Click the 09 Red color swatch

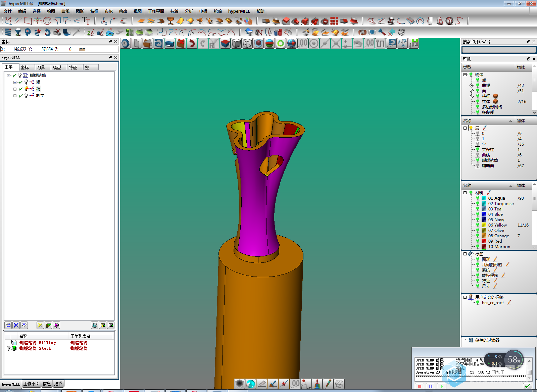(484, 241)
